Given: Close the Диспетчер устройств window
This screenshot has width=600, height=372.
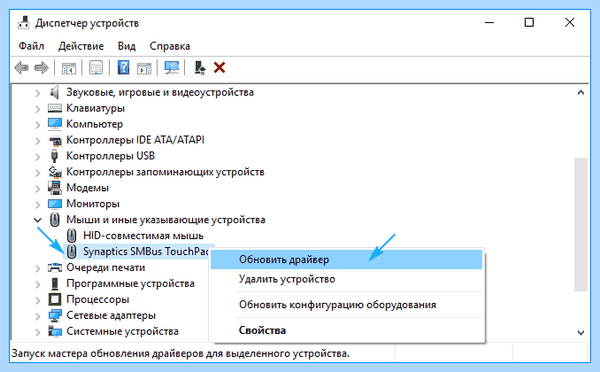Looking at the screenshot, I should [x=570, y=23].
